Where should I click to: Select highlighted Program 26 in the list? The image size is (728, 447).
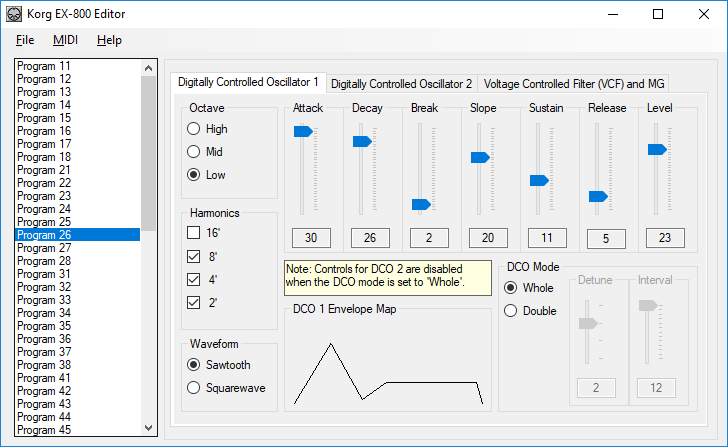[x=78, y=235]
